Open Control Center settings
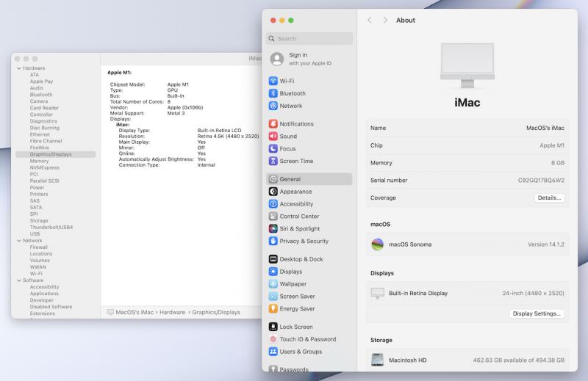The width and height of the screenshot is (588, 381). 299,217
